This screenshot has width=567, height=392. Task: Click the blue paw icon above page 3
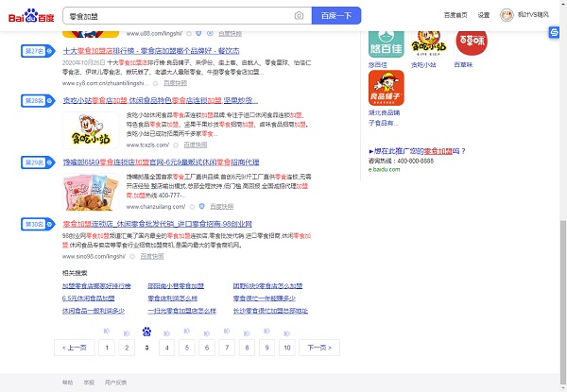pos(146,332)
